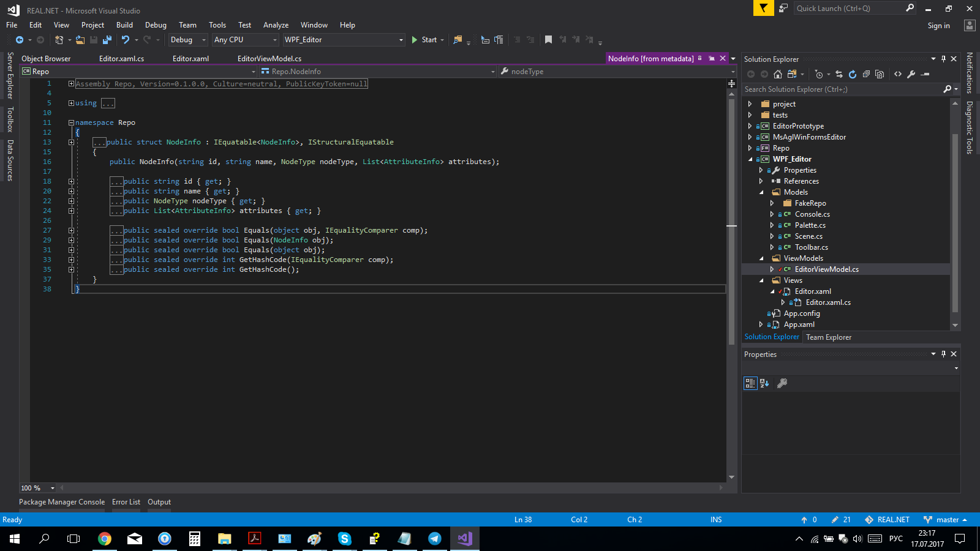Collapse the WPF_Editor project node

(750, 159)
